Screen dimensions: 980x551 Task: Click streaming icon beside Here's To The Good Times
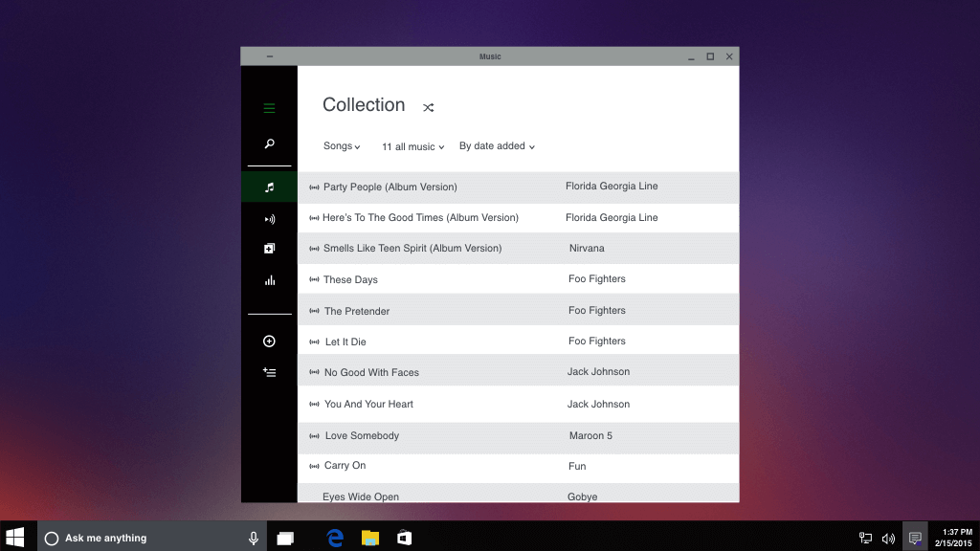(x=314, y=218)
